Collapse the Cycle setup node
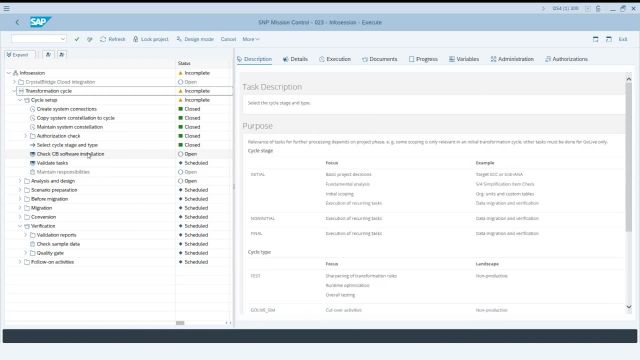 pos(20,100)
